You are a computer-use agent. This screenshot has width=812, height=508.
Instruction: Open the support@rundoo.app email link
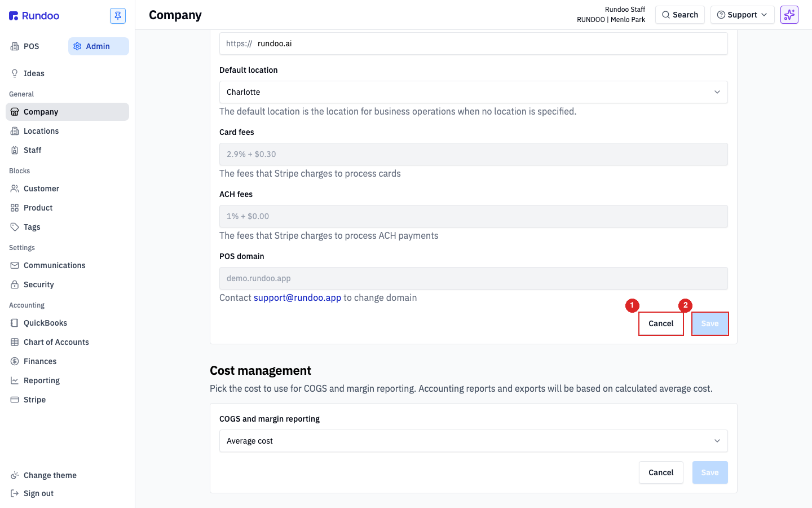pyautogui.click(x=297, y=297)
